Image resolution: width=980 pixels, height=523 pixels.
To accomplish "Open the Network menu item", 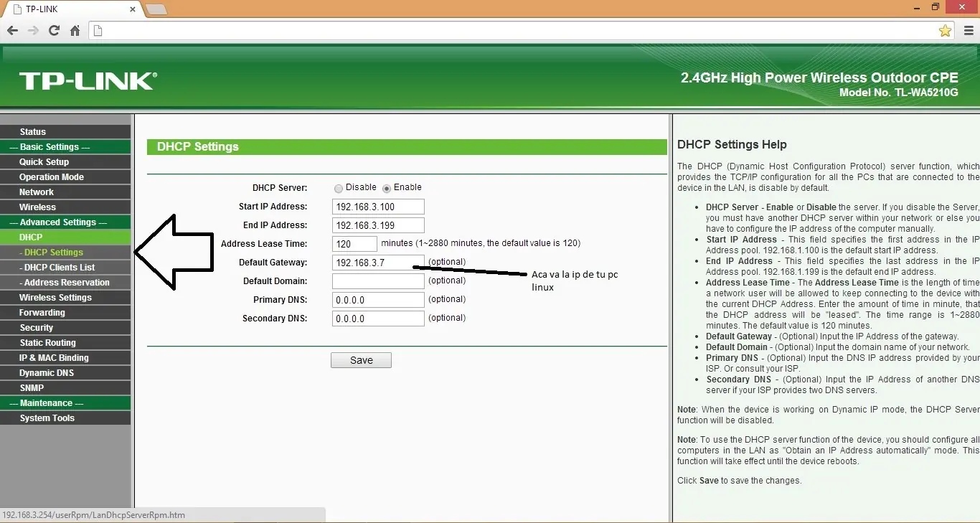I will [x=65, y=192].
